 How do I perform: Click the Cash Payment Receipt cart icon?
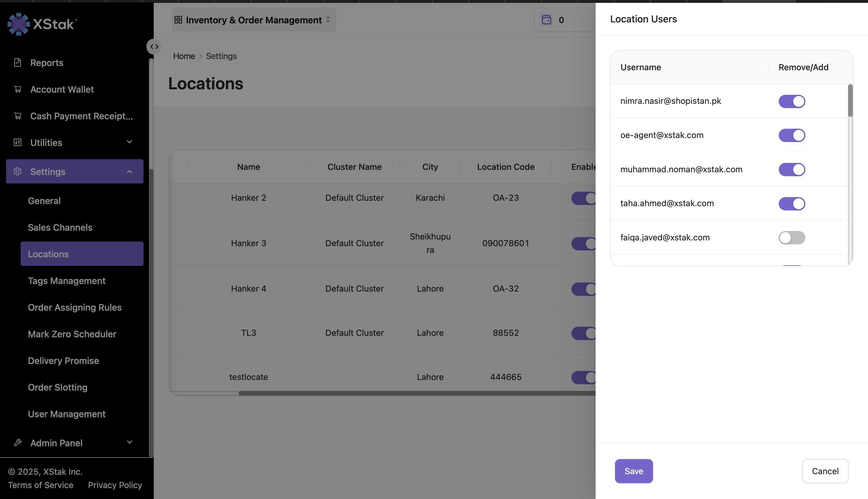point(18,116)
